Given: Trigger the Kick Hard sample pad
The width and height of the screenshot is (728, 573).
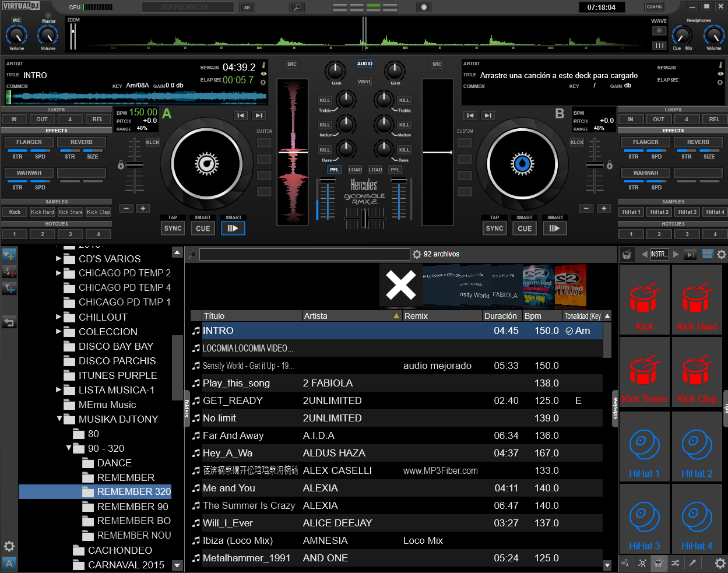Looking at the screenshot, I should pyautogui.click(x=697, y=300).
